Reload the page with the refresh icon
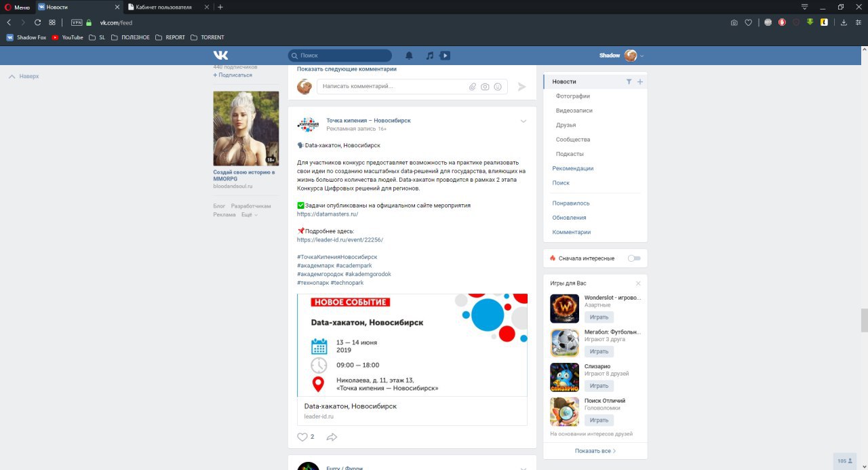The image size is (868, 470). 38,22
